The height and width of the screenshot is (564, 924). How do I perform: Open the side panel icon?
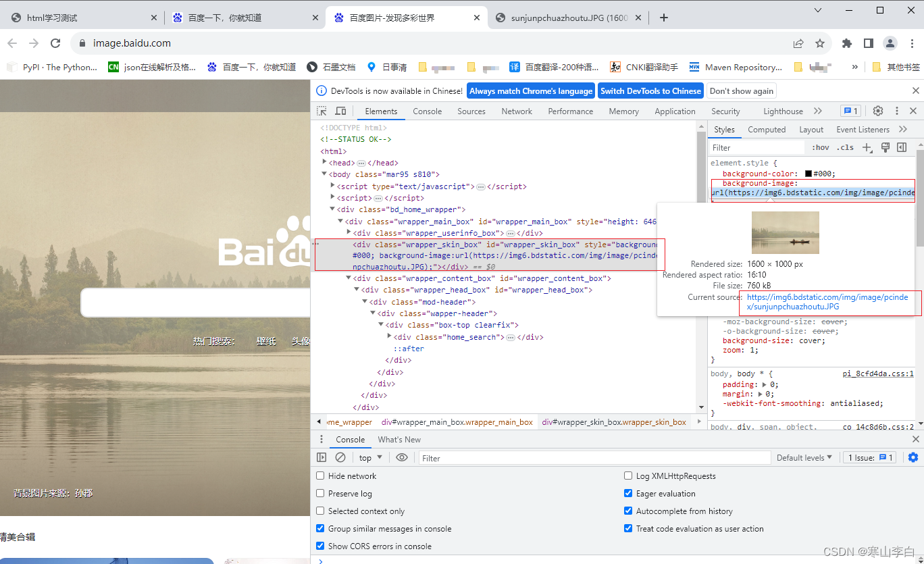point(869,43)
